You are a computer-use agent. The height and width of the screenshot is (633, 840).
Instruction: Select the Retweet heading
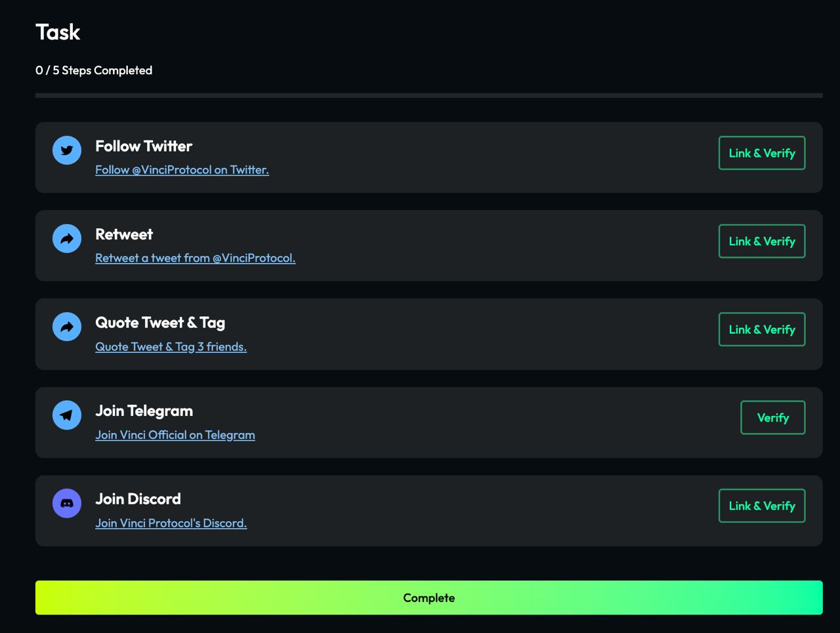click(x=124, y=234)
